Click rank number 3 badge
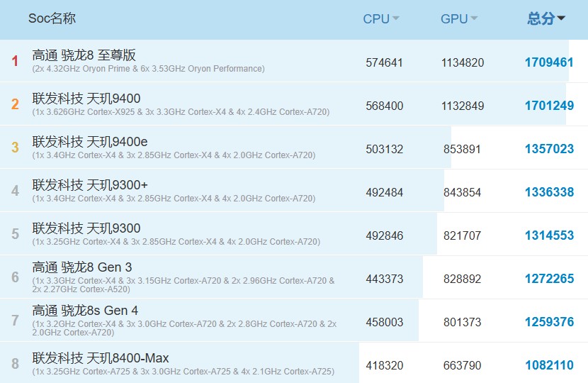The height and width of the screenshot is (383, 588). coord(15,148)
